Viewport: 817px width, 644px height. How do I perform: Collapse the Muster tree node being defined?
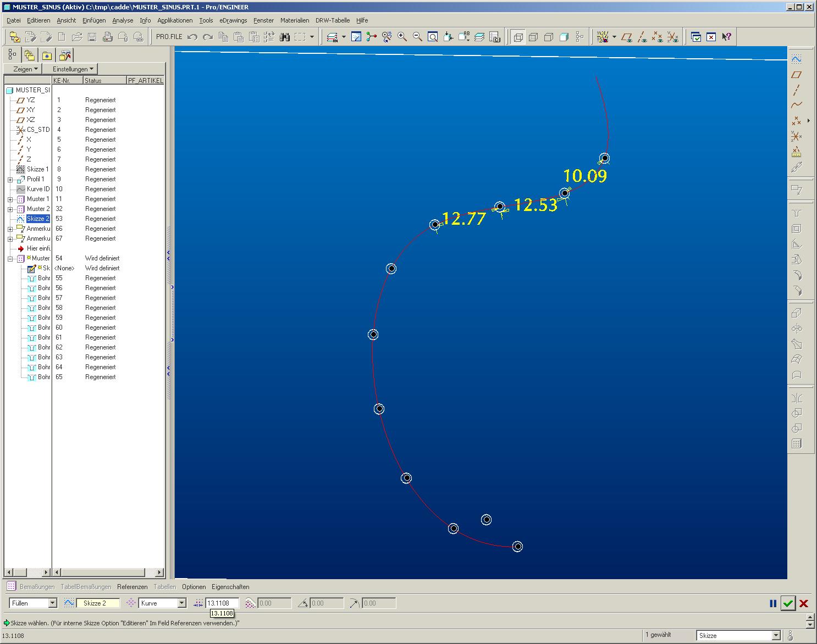[x=10, y=259]
